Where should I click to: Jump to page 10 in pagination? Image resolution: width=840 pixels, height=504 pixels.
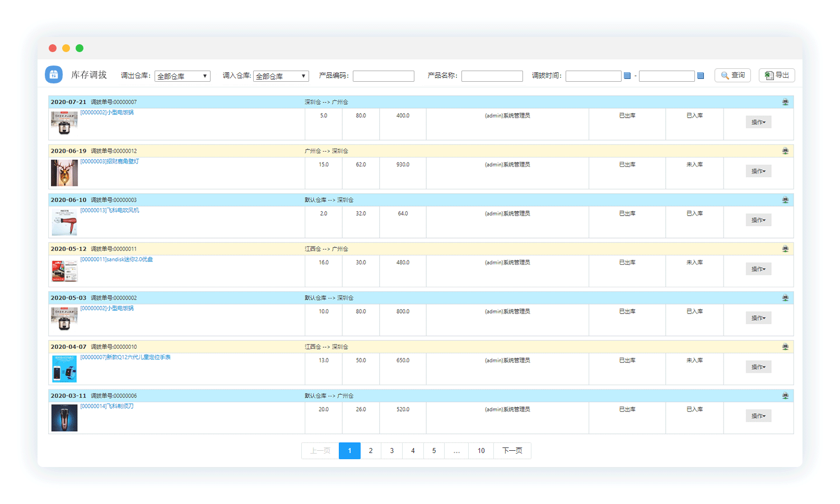pos(481,451)
